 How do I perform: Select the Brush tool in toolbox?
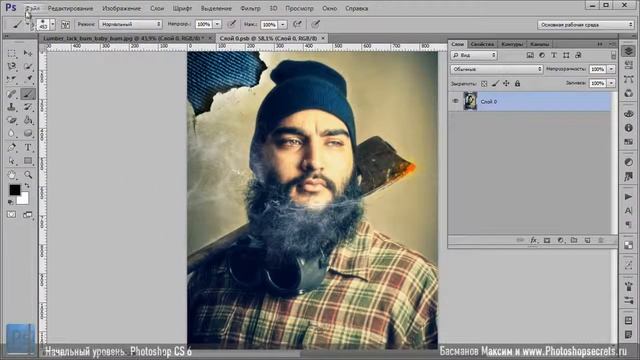click(28, 93)
